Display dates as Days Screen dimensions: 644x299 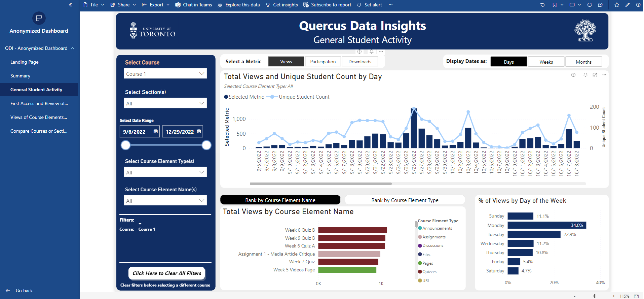coord(509,62)
